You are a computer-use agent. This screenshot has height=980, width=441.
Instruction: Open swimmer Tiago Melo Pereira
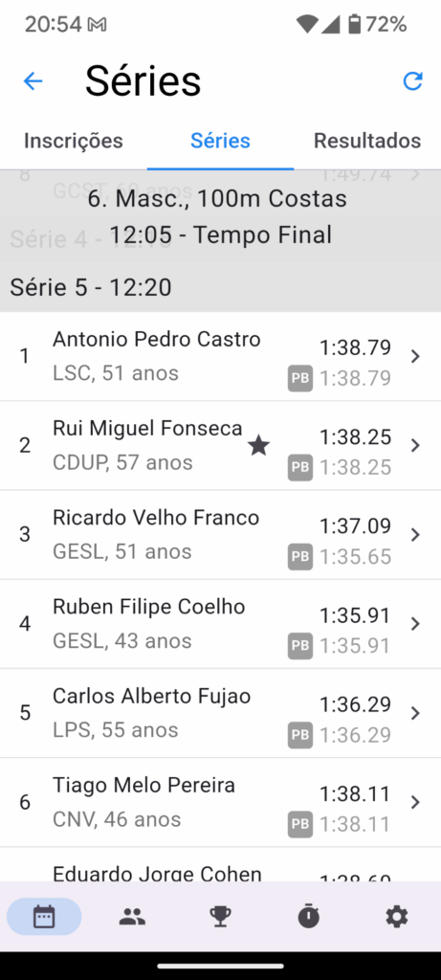[220, 802]
